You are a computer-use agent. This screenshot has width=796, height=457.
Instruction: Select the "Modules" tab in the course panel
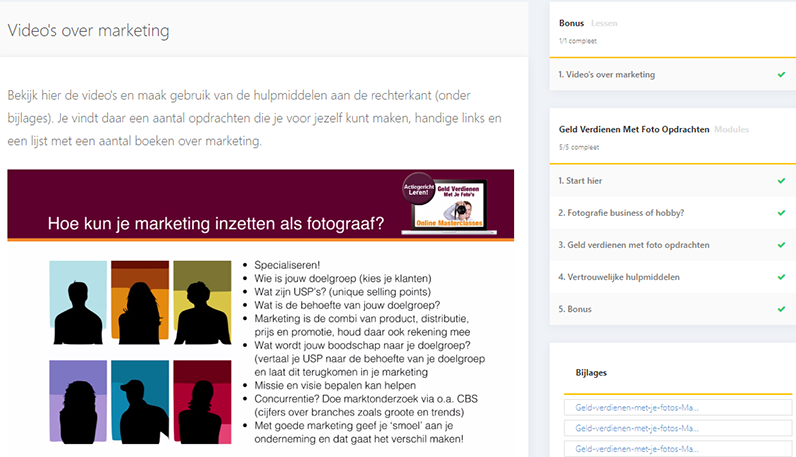731,130
